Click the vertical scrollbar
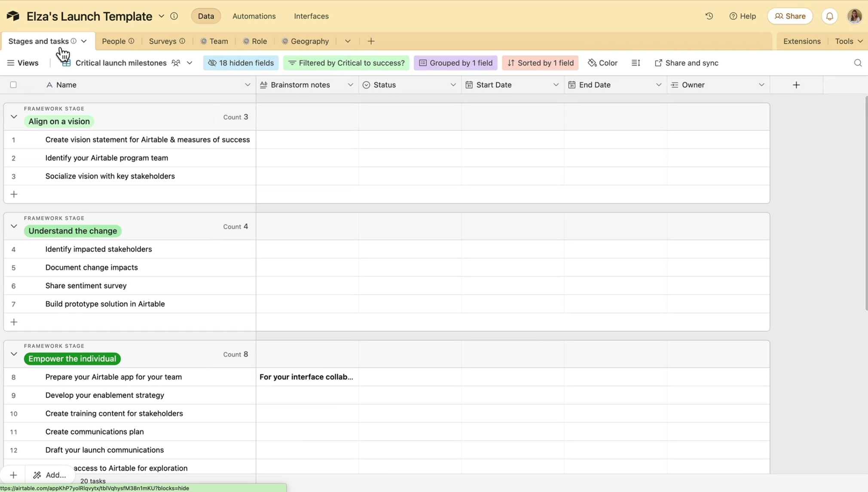 [866, 203]
